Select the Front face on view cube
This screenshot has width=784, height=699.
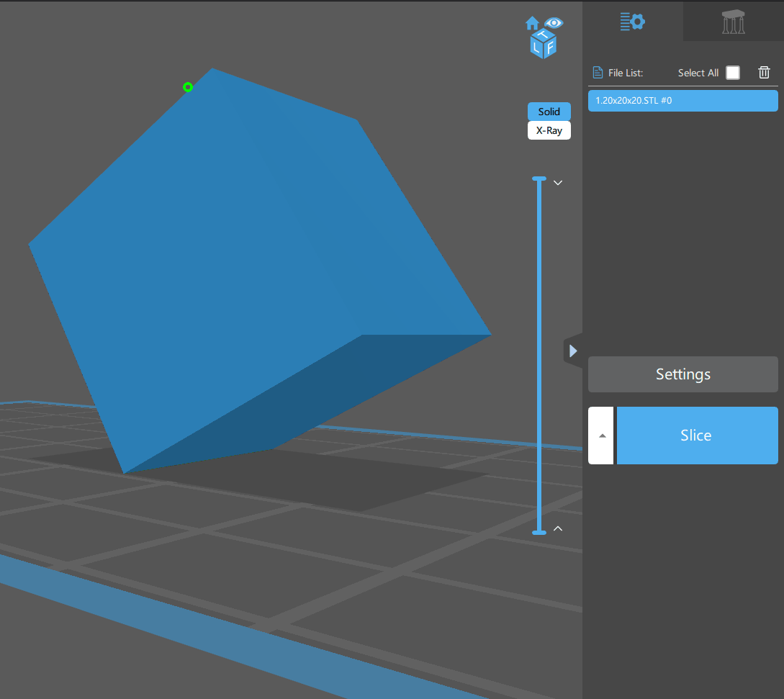[551, 48]
